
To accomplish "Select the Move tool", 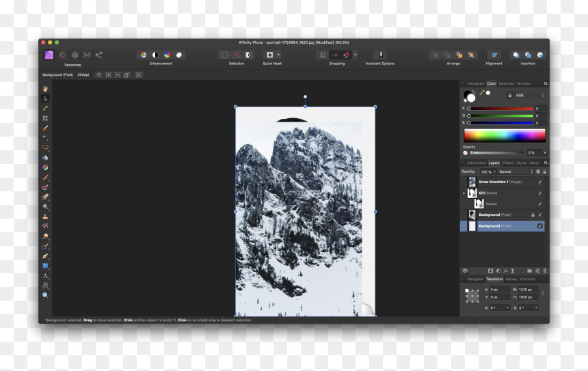I will [x=45, y=98].
